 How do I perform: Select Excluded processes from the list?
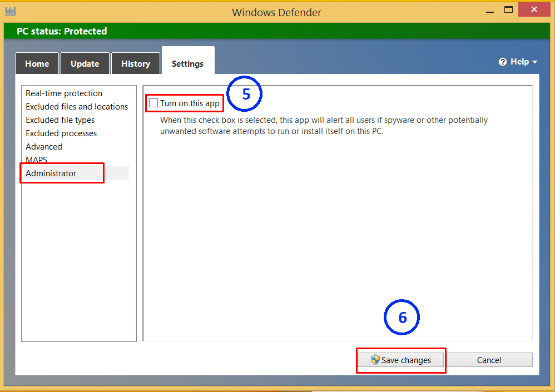[x=61, y=133]
